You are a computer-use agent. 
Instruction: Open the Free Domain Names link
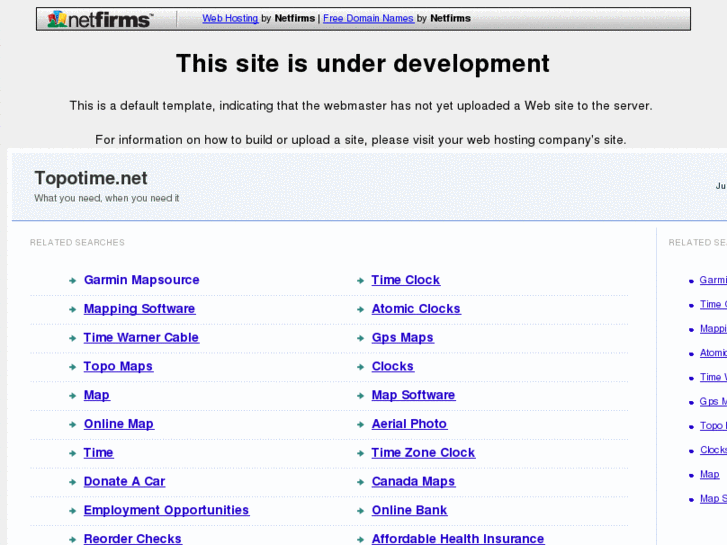tap(368, 18)
